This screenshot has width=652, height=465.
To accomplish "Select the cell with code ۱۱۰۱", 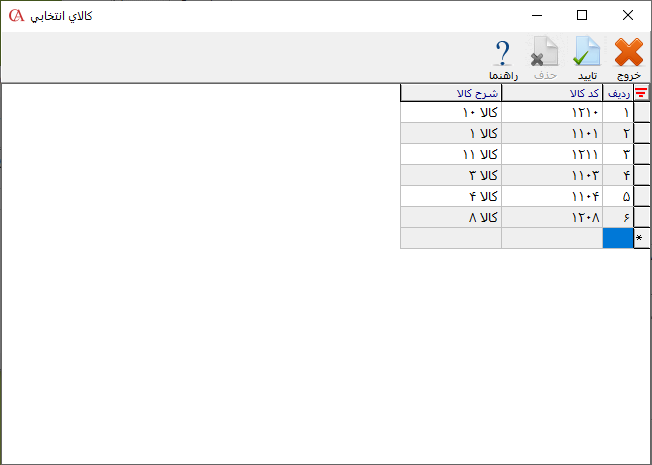I will pos(552,134).
